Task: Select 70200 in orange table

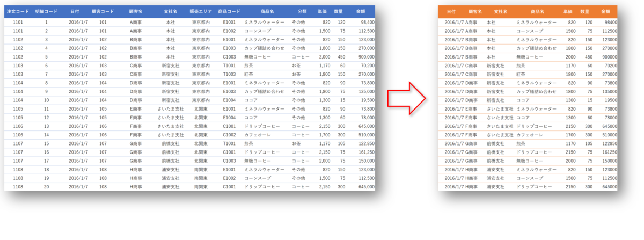Action: [610, 65]
